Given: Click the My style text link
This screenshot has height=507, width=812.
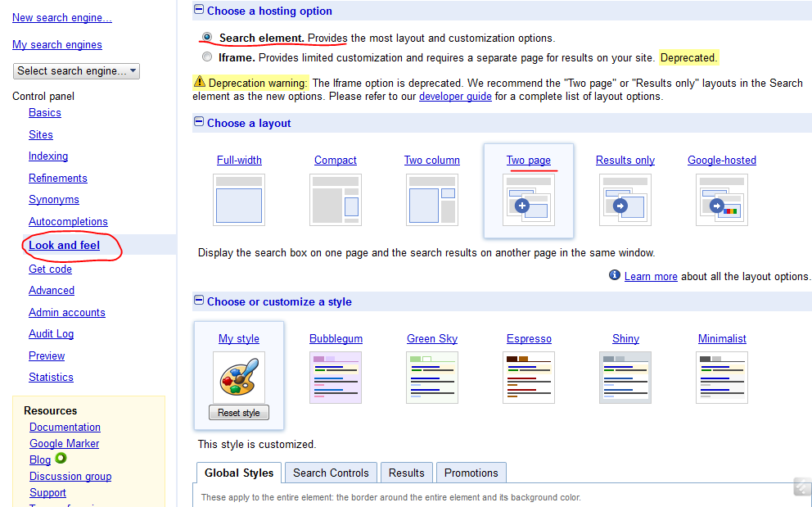Looking at the screenshot, I should (239, 338).
